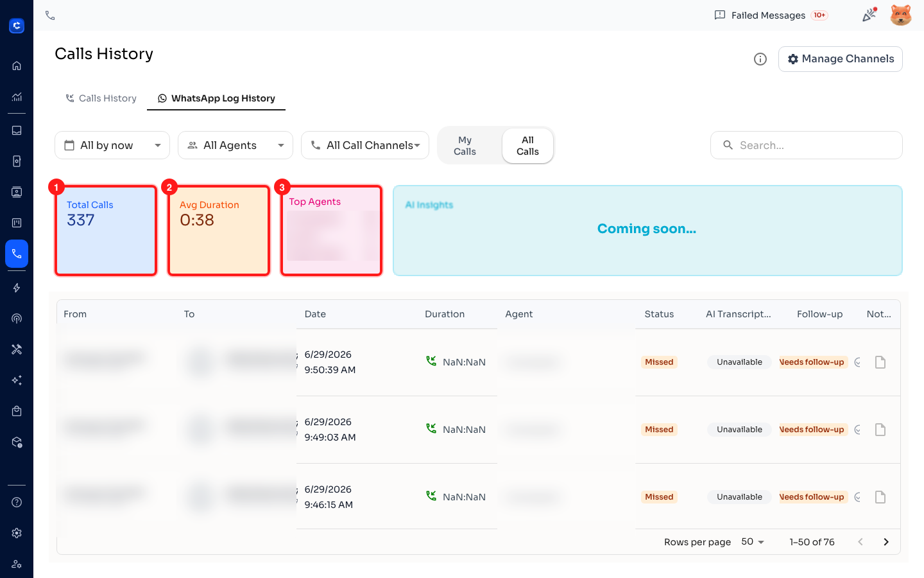The height and width of the screenshot is (578, 924).
Task: Click the incoming call icon on 9:50:39 AM row
Action: pyautogui.click(x=431, y=361)
